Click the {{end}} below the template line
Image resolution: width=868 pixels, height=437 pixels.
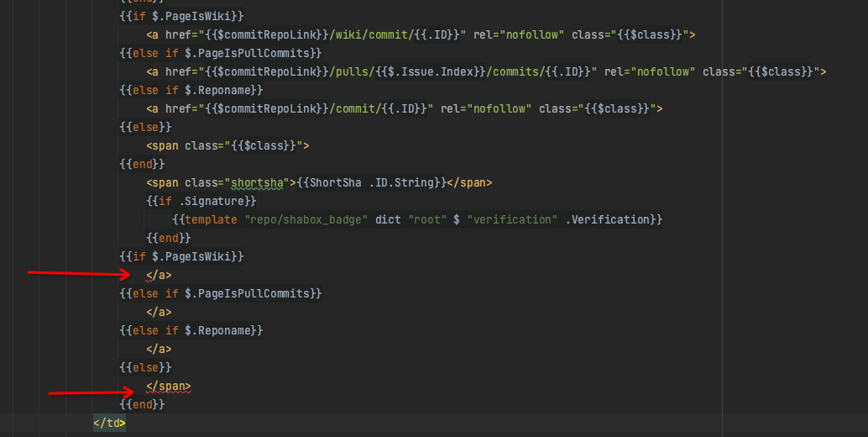[x=169, y=238]
